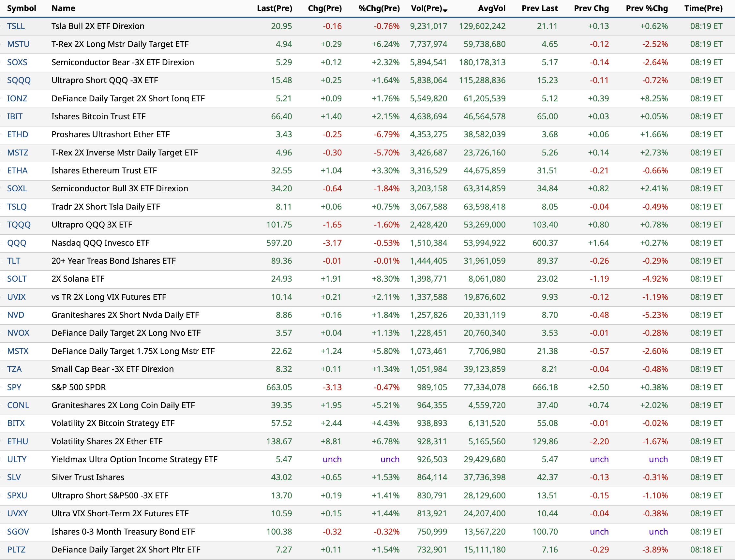The height and width of the screenshot is (560, 735).
Task: Sort table by Symbol column
Action: click(x=21, y=8)
